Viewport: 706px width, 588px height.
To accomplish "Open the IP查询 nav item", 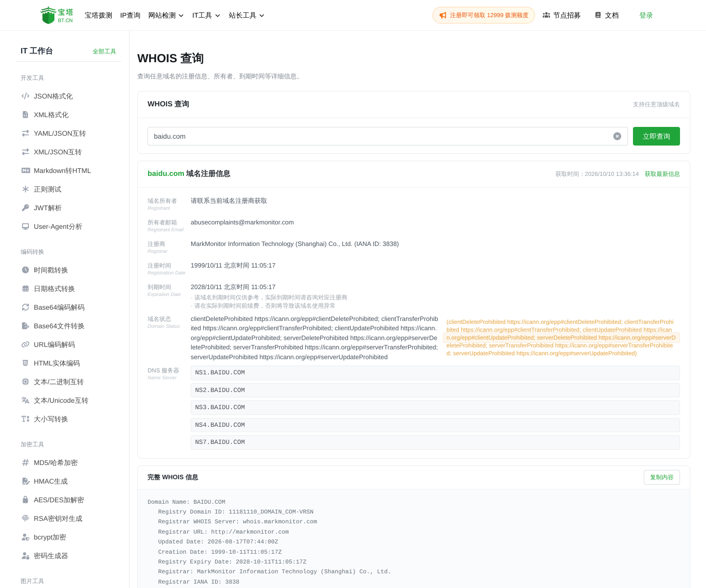I will coord(130,15).
